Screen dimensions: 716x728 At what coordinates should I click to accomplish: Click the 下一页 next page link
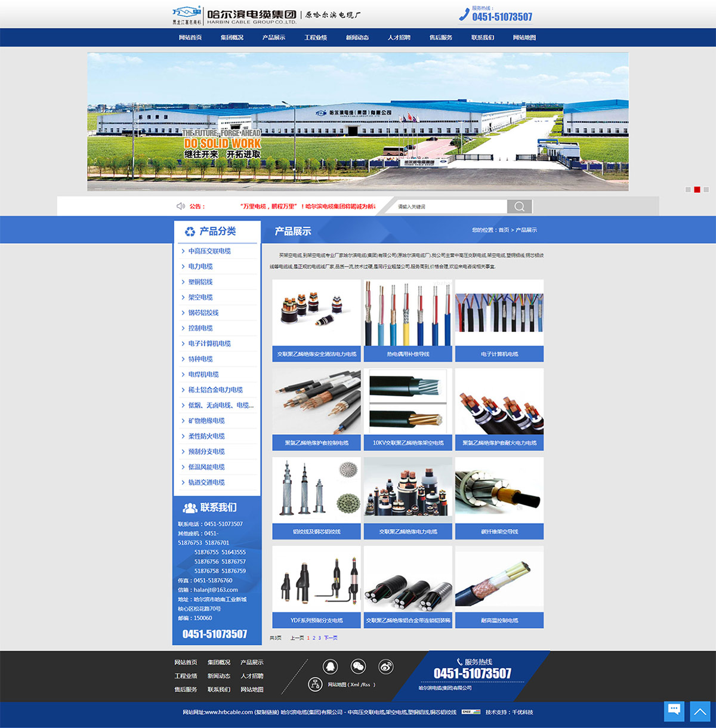[331, 638]
